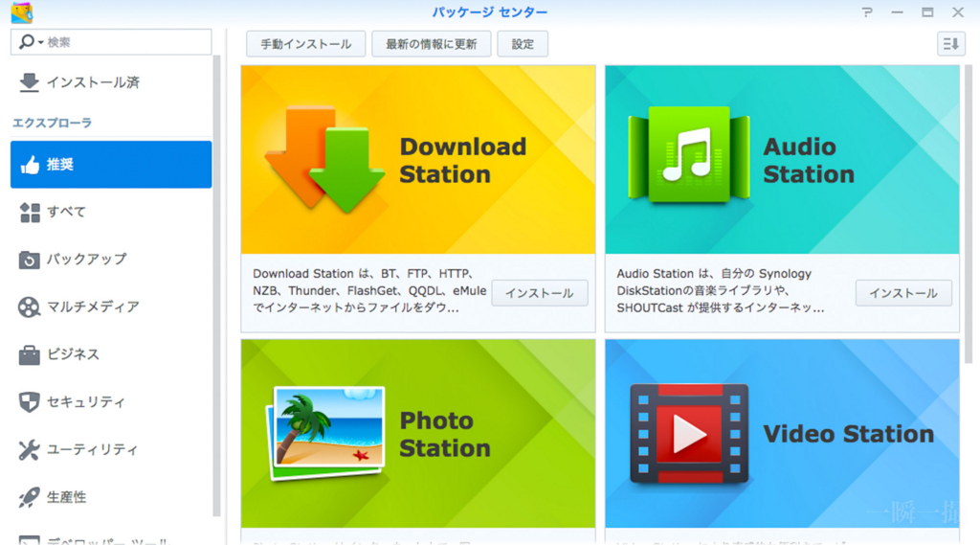
Task: Install Audio Station package
Action: coord(903,293)
